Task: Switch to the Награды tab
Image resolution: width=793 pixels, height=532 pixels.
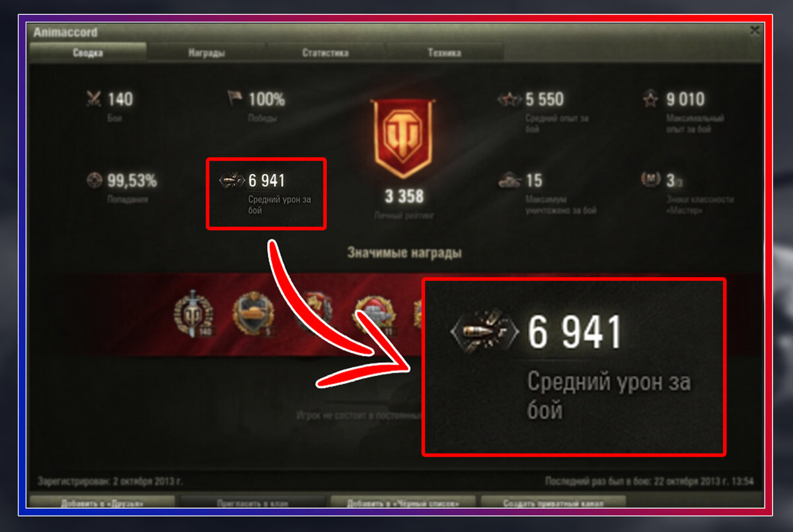Action: [x=206, y=53]
